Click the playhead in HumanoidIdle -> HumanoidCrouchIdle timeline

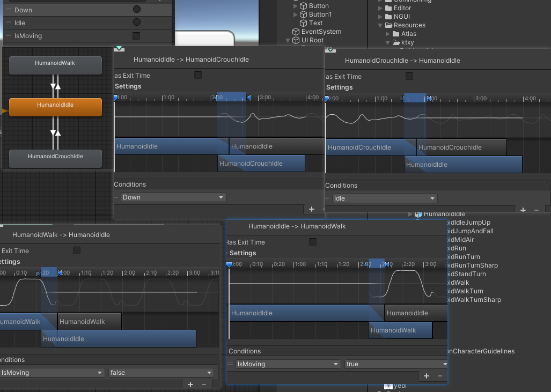[115, 97]
